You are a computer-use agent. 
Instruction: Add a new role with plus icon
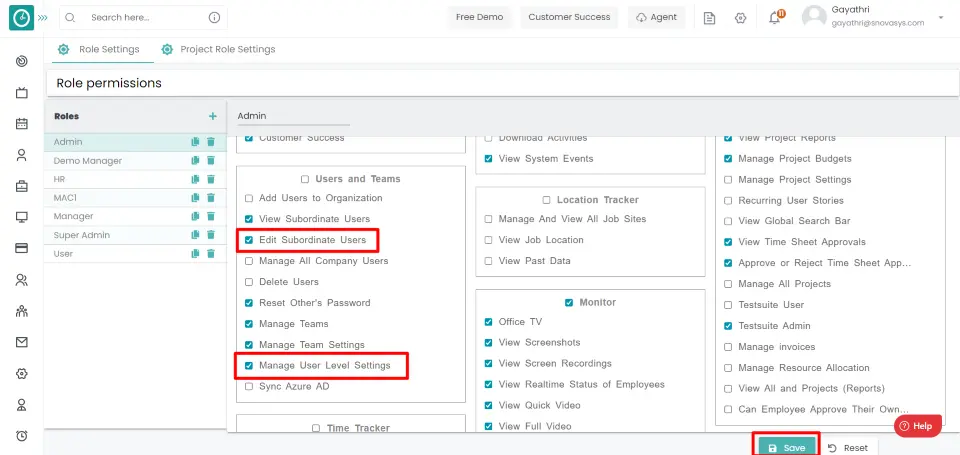(x=212, y=116)
